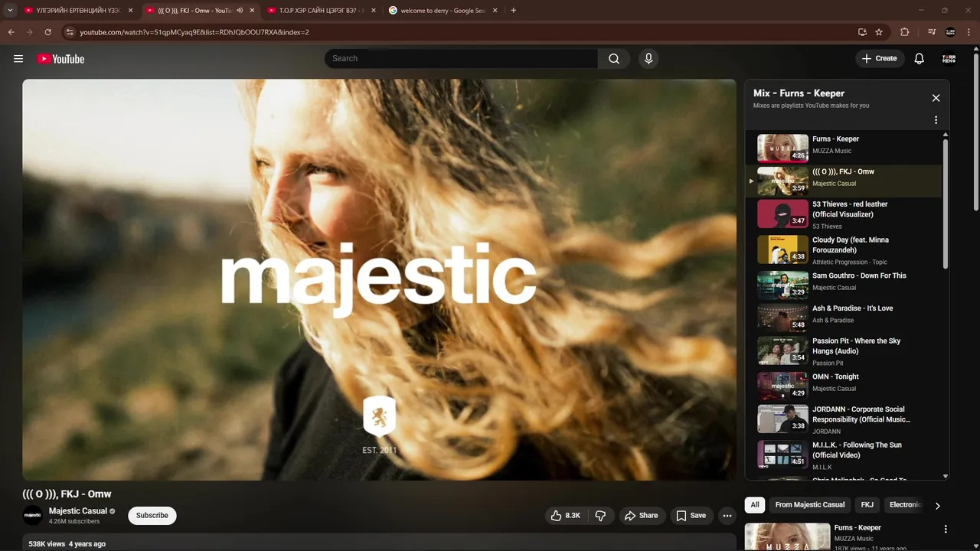Open new browser tab with plus icon
Screen dimensions: 980x551
[x=513, y=11]
